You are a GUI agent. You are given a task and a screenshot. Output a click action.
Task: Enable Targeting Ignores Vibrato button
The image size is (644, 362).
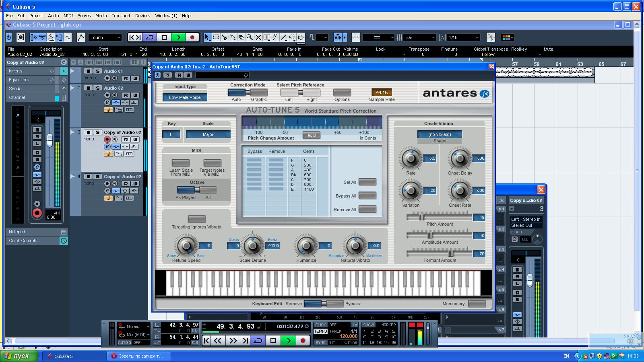196,219
